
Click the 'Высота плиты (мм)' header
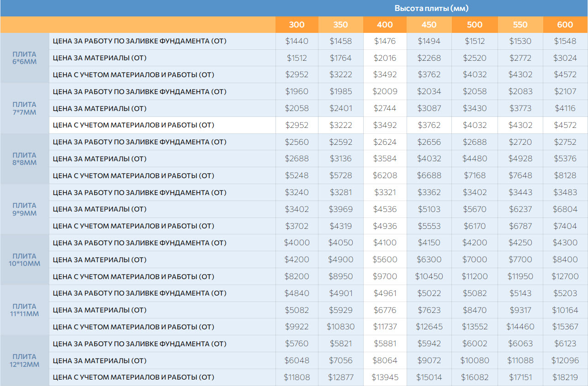pyautogui.click(x=431, y=8)
